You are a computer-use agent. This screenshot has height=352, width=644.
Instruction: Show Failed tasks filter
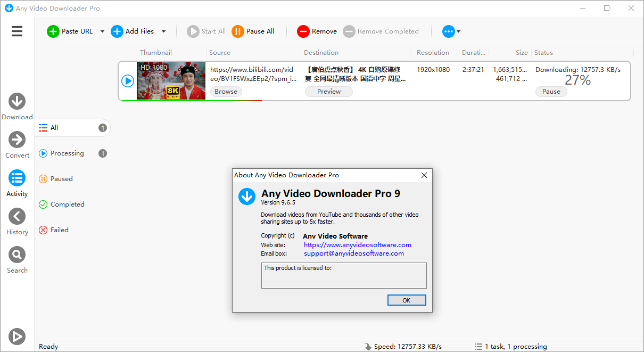(59, 230)
